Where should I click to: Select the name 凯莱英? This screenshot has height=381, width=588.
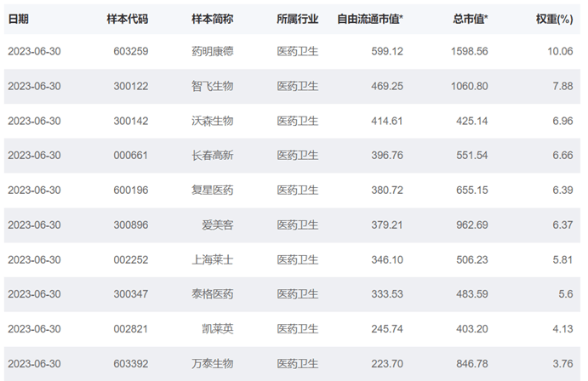pos(218,329)
